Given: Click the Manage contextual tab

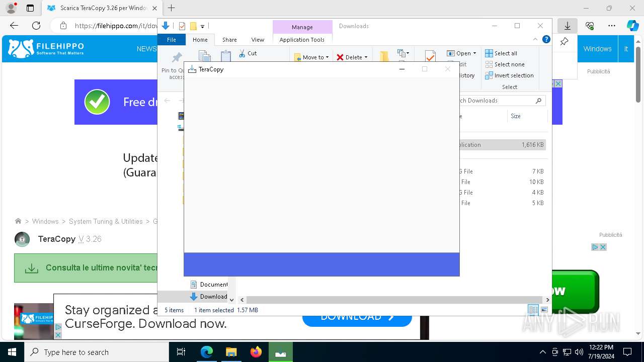Looking at the screenshot, I should [302, 27].
